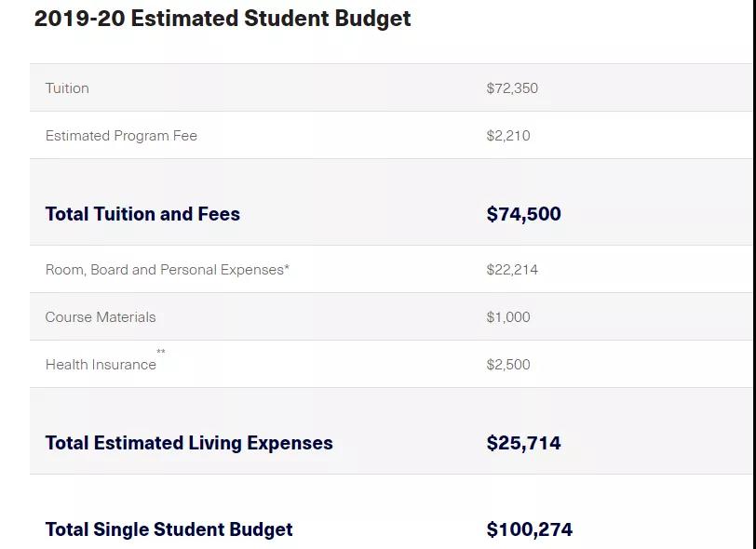Viewport: 756px width, 549px height.
Task: Click the Health Insurance label
Action: click(101, 365)
